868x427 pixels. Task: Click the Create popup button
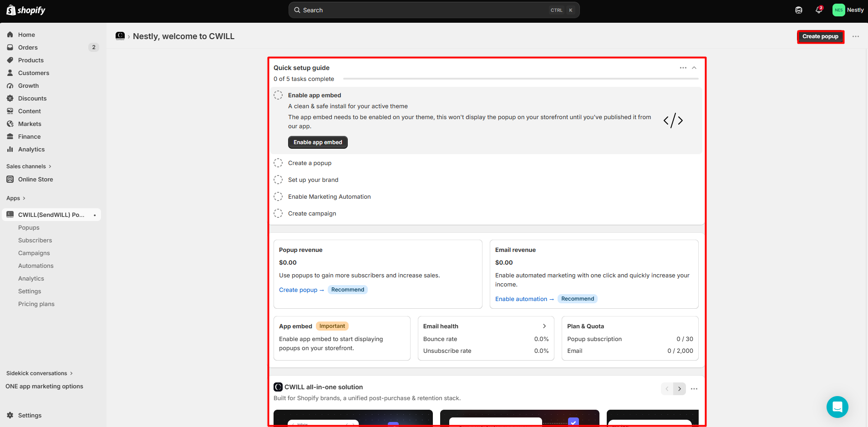(820, 36)
